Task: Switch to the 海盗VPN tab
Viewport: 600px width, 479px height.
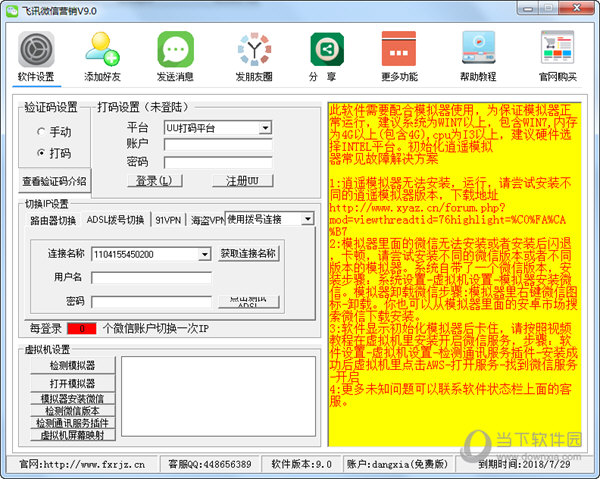Action: point(207,220)
